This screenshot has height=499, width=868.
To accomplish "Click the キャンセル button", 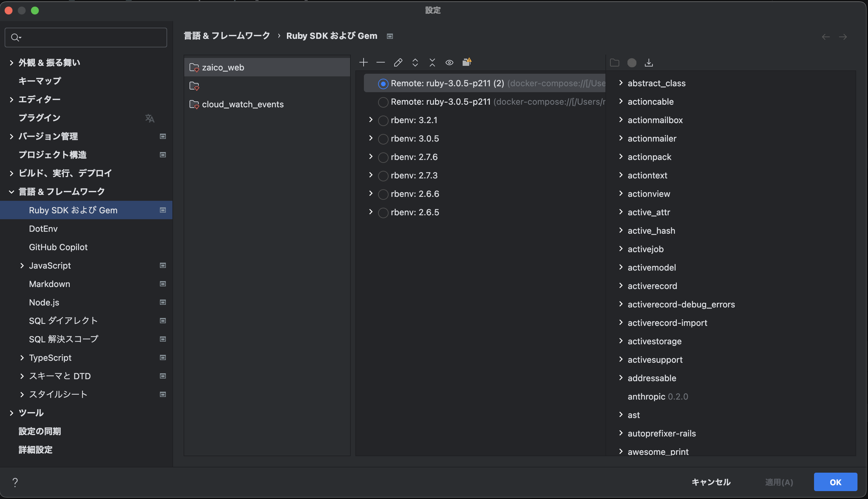I will [711, 482].
